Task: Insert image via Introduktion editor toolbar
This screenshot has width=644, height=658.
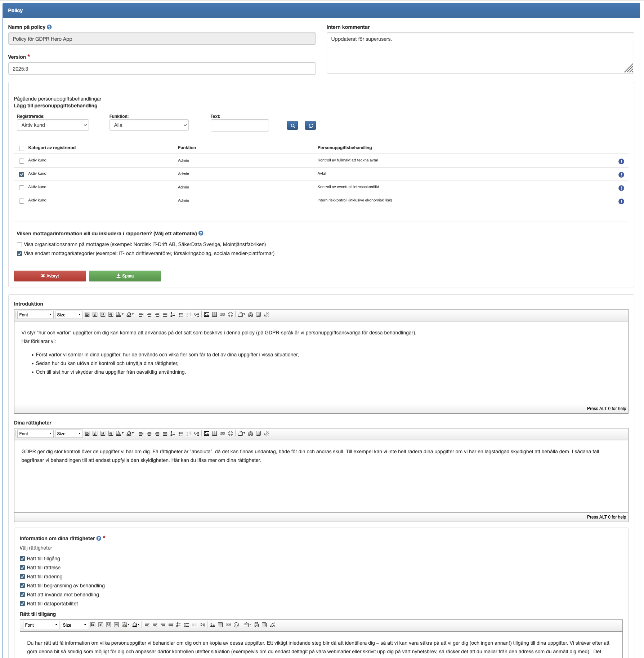Action: [206, 315]
